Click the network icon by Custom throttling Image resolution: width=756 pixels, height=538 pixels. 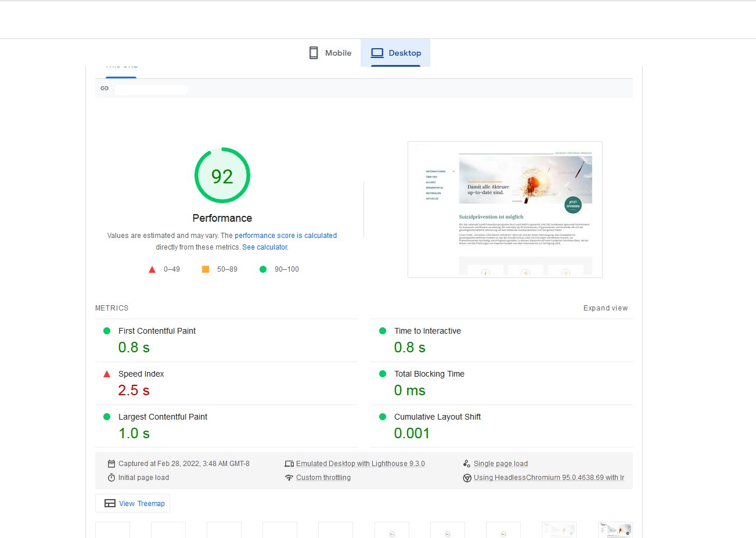[x=289, y=478]
